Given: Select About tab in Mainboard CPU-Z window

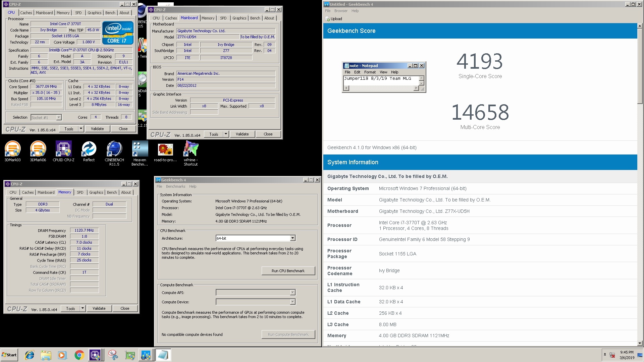Looking at the screenshot, I should (x=269, y=18).
